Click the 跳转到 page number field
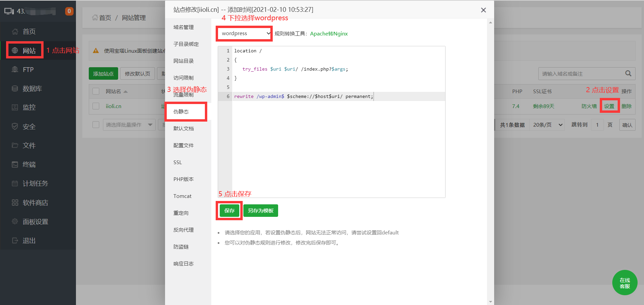The height and width of the screenshot is (305, 644). click(597, 125)
